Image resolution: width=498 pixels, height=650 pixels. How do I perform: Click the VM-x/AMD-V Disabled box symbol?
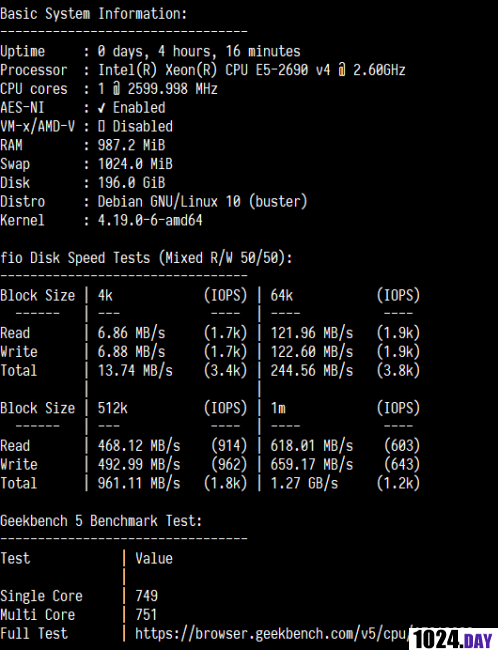[102, 127]
